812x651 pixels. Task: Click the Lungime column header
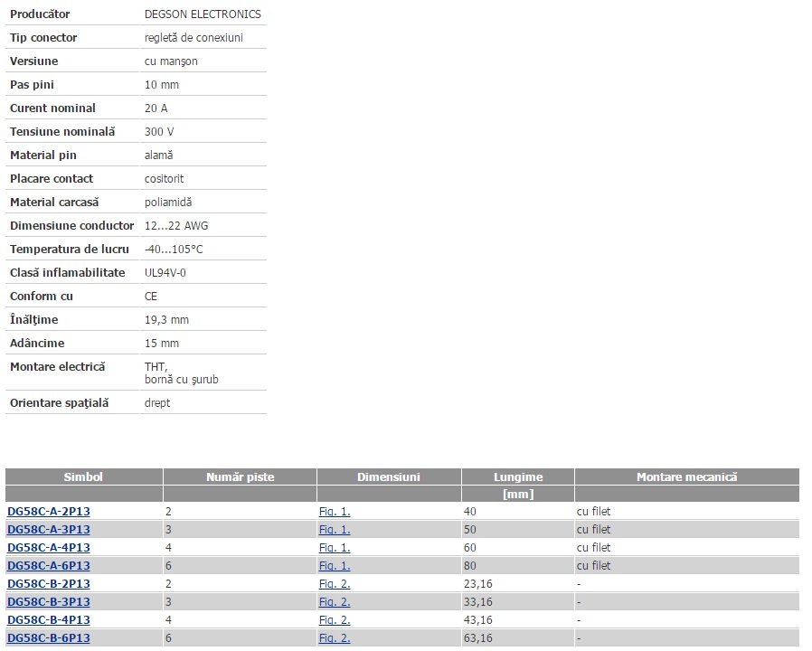(x=518, y=477)
